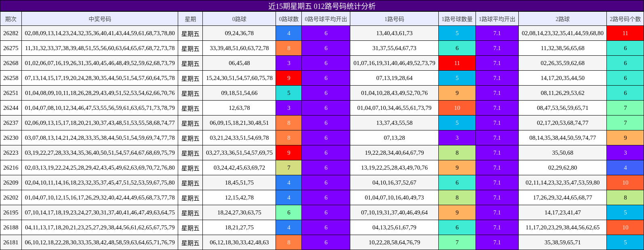Image resolution: width=644 pixels, height=250 pixels.
Task: Click the red 0路球数 cell in row 26258
Action: [x=288, y=78]
